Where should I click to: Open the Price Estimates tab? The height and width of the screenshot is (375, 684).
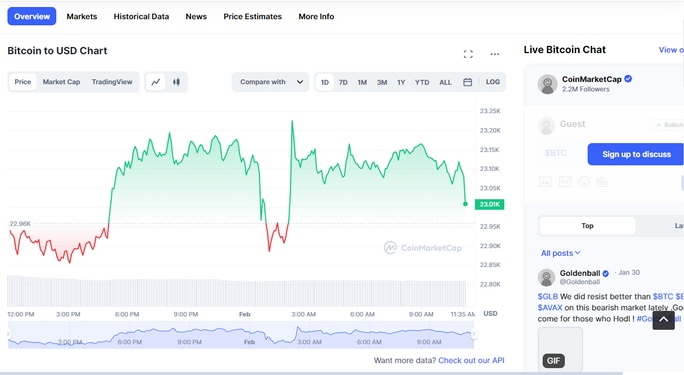coord(253,17)
